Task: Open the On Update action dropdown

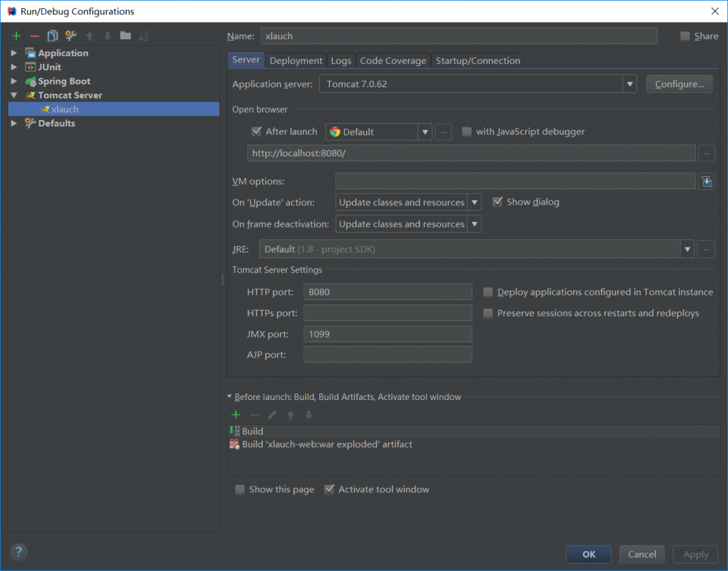Action: pyautogui.click(x=475, y=201)
